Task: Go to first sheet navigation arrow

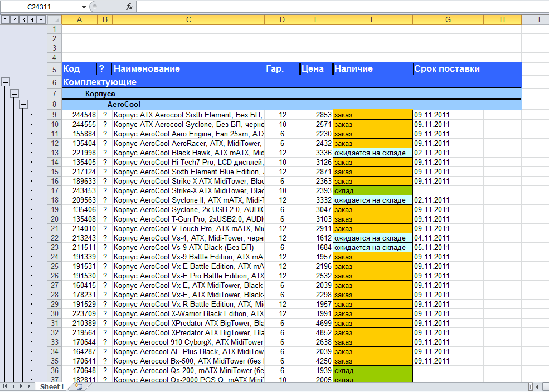Action: 5,386
